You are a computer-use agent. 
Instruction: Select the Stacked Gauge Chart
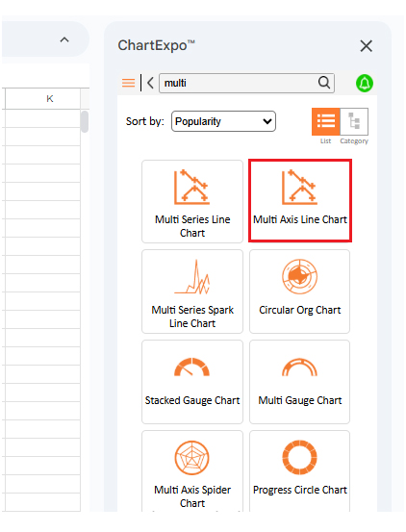point(192,382)
